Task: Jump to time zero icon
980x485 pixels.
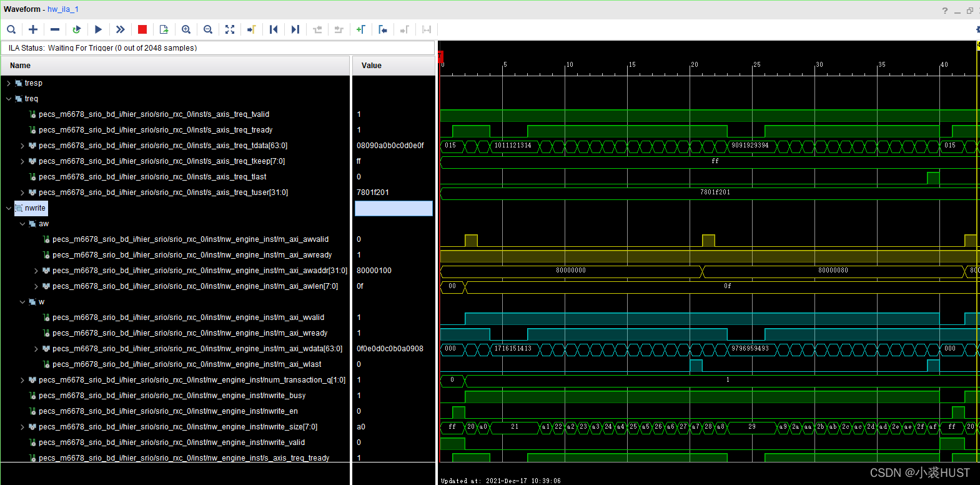Action: point(274,29)
